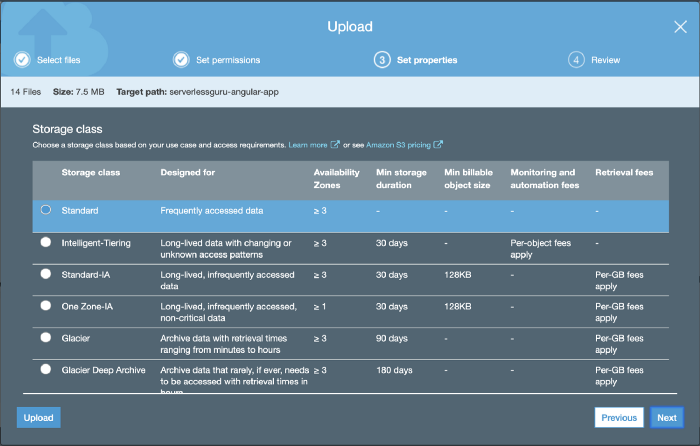Viewport: 700px width, 446px height.
Task: Click the Upload button
Action: point(38,417)
